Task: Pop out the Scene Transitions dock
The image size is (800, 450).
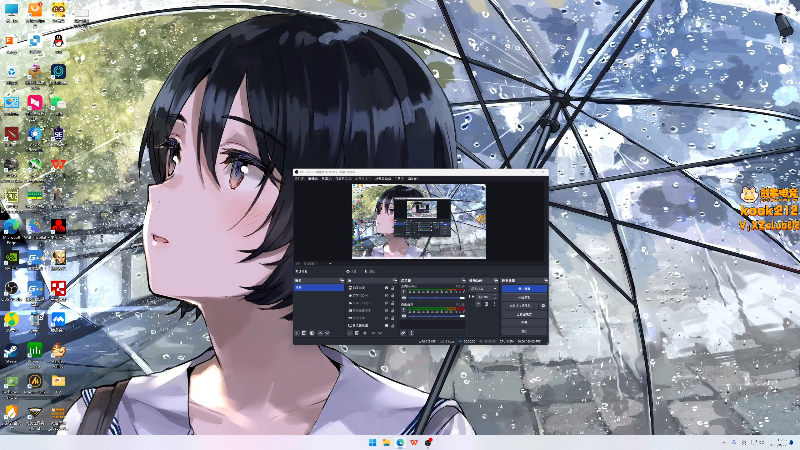Action: (496, 281)
